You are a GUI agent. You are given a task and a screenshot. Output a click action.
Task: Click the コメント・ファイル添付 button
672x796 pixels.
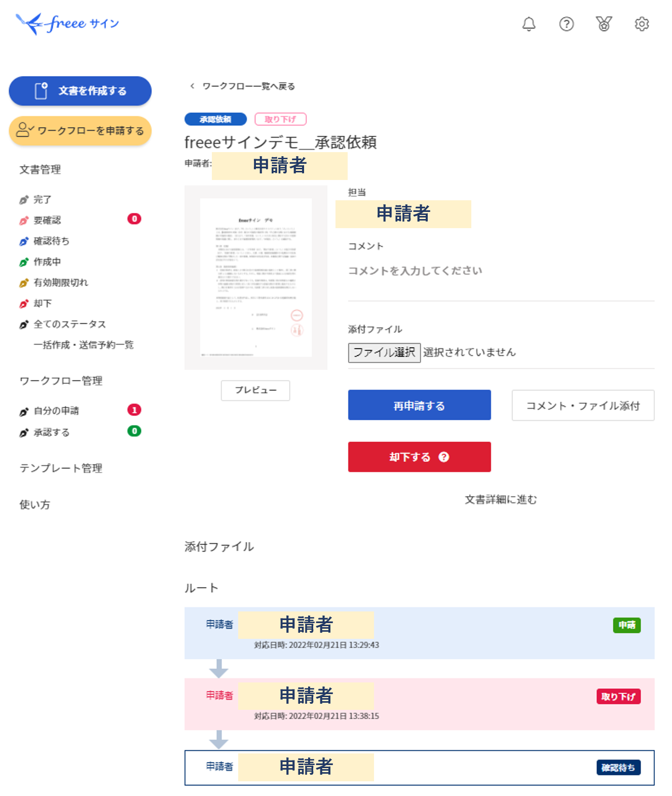pyautogui.click(x=583, y=405)
